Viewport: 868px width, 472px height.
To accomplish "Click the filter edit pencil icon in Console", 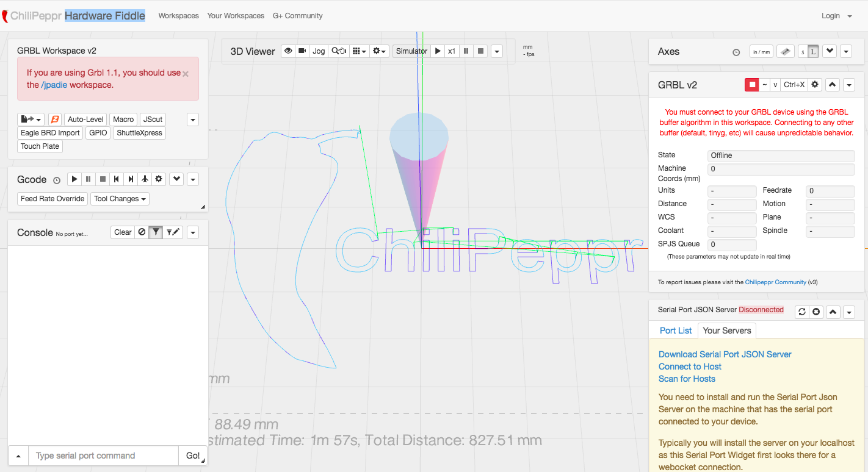I will (173, 232).
